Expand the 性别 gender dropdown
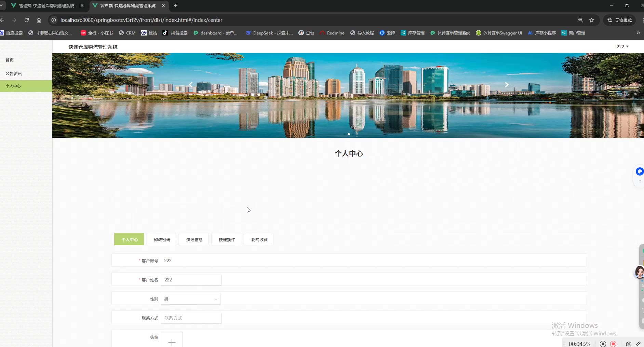The image size is (644, 347). pos(191,299)
